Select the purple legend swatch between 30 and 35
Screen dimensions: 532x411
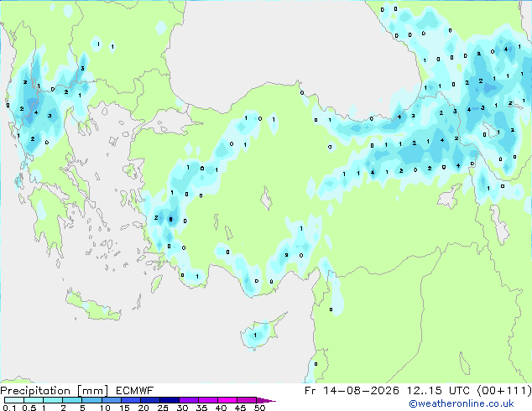(189, 400)
